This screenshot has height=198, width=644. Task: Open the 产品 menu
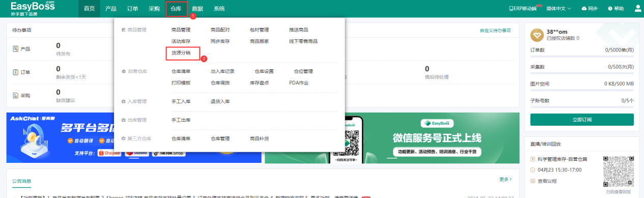pyautogui.click(x=110, y=9)
